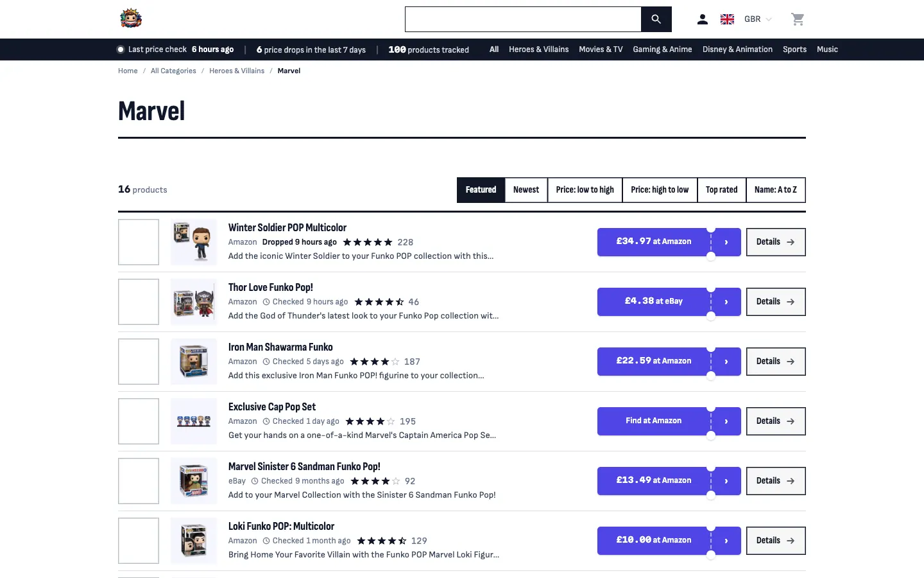Open Sinister 6 Sandman thumbnail
This screenshot has height=578, width=924.
194,481
